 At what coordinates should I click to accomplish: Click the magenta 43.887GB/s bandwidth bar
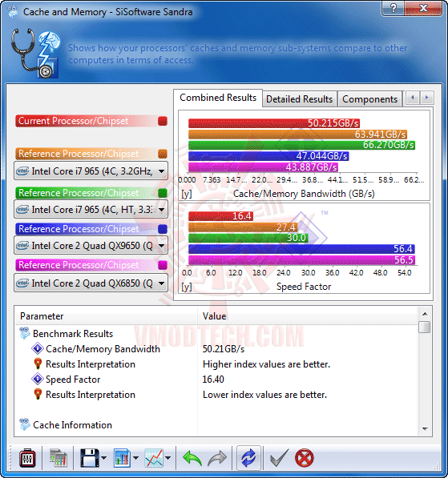click(x=263, y=167)
